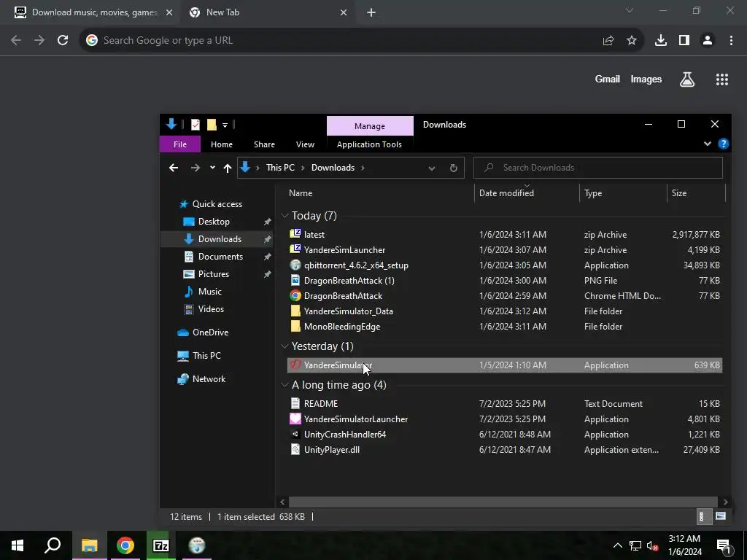Switch to Download music, movies, games tab
747x560 pixels.
pyautogui.click(x=89, y=12)
